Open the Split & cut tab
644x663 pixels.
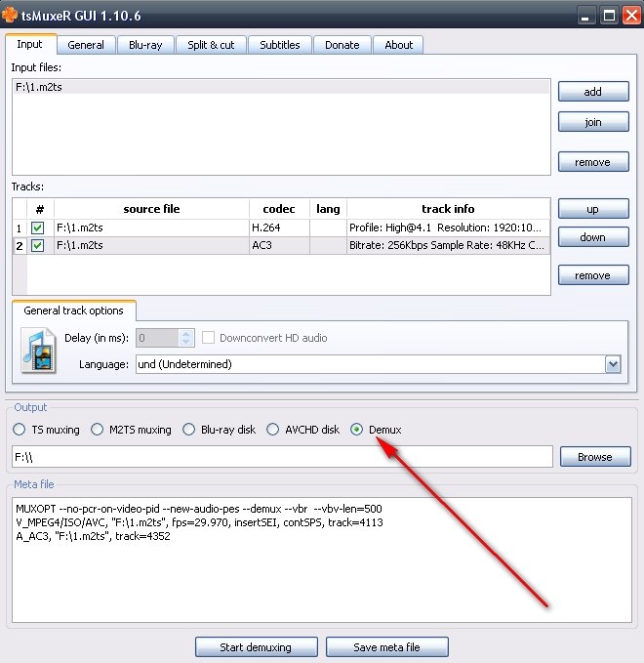pos(211,45)
